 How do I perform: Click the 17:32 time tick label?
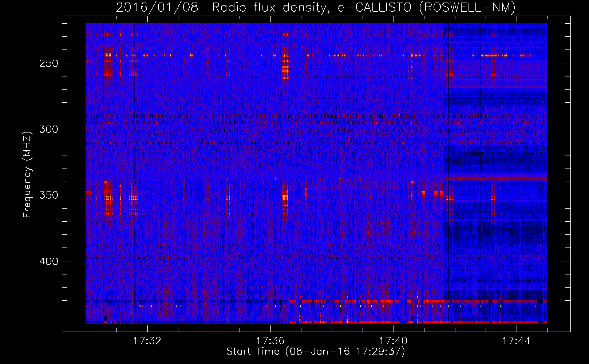(x=147, y=341)
